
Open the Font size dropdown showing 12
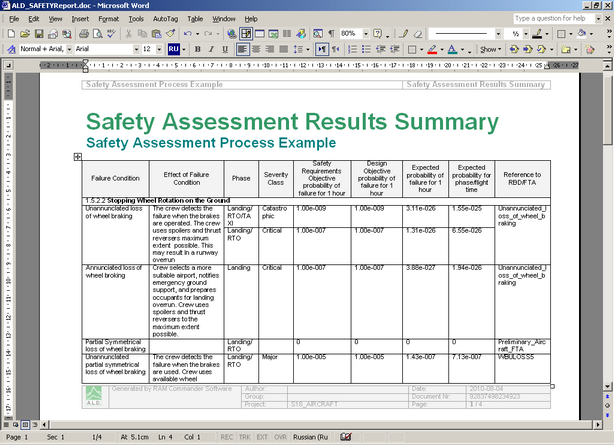point(158,48)
